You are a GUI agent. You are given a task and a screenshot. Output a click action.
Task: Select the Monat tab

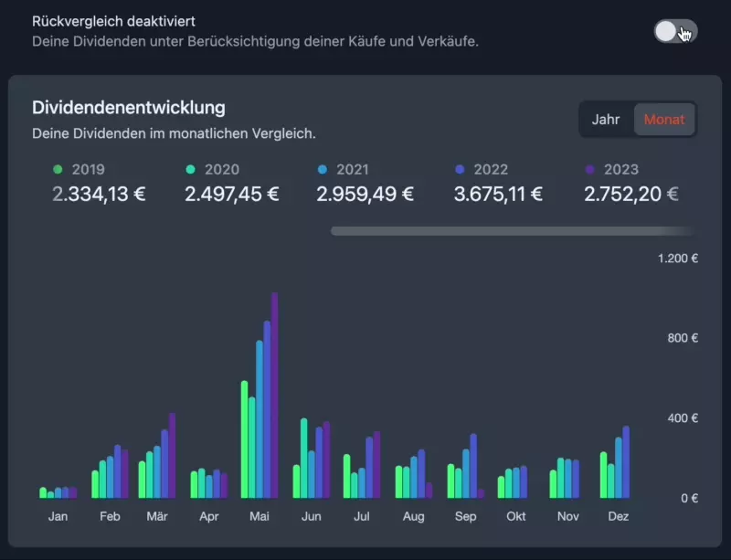[x=664, y=119]
